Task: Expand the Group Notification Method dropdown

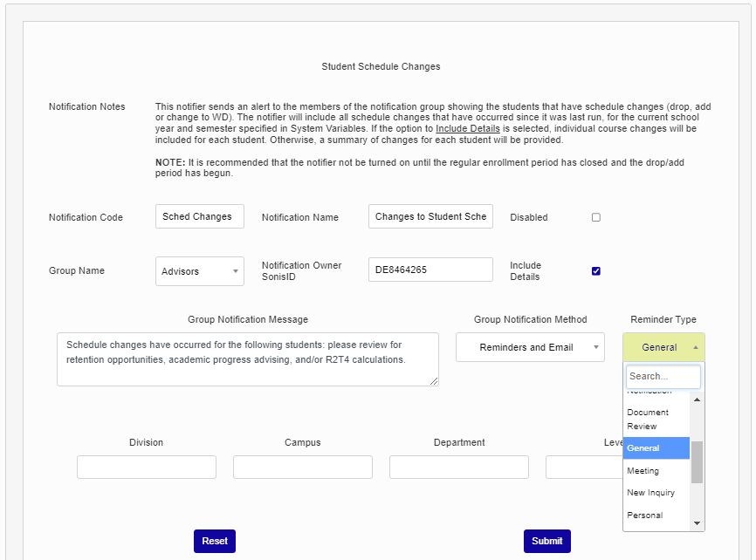Action: (530, 347)
